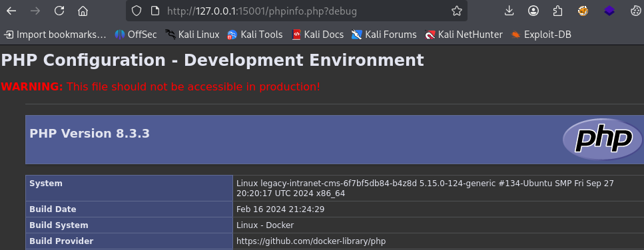This screenshot has height=250, width=644.
Task: Open the Exploit-DB bookmark
Action: (541, 35)
